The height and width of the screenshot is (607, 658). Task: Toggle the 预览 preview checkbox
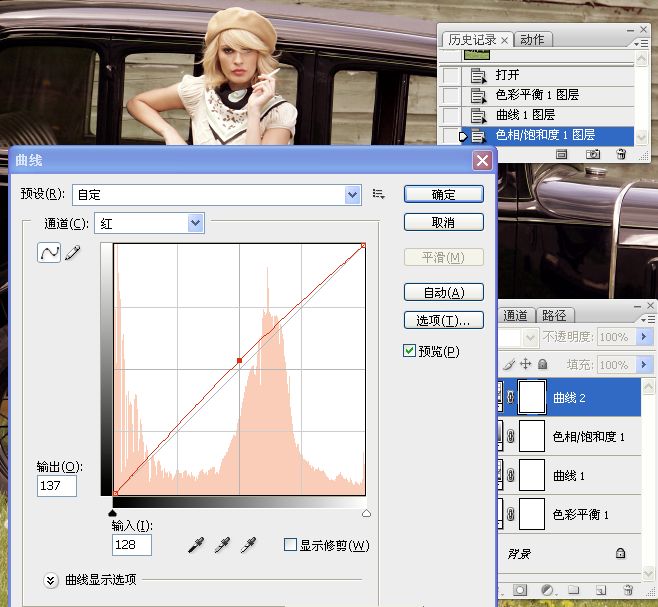coord(409,351)
